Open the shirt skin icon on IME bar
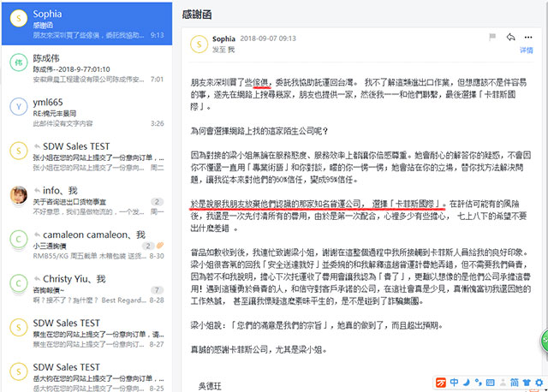The width and height of the screenshot is (548, 392). coord(527,383)
